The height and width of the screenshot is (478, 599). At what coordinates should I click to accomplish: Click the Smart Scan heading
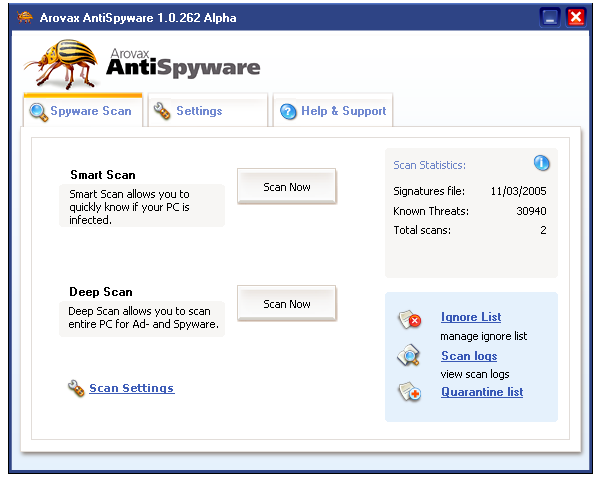pyautogui.click(x=103, y=175)
